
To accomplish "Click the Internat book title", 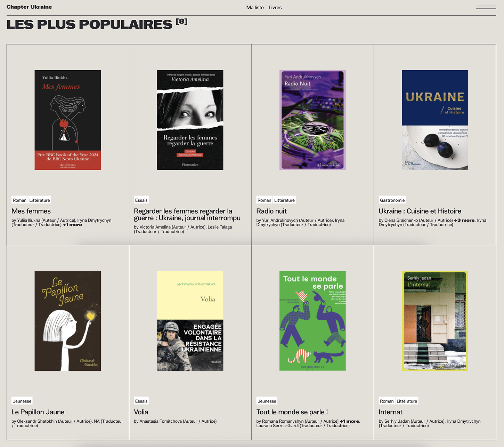I will pyautogui.click(x=390, y=412).
